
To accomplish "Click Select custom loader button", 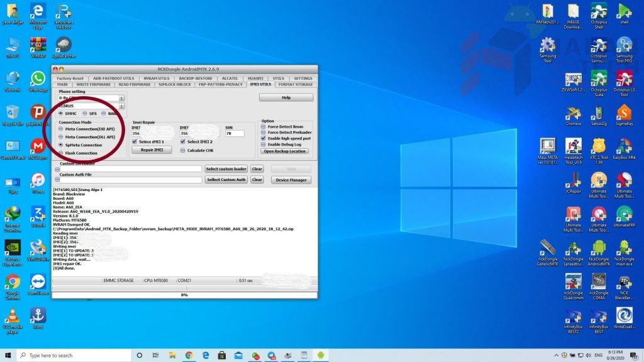I will [226, 168].
